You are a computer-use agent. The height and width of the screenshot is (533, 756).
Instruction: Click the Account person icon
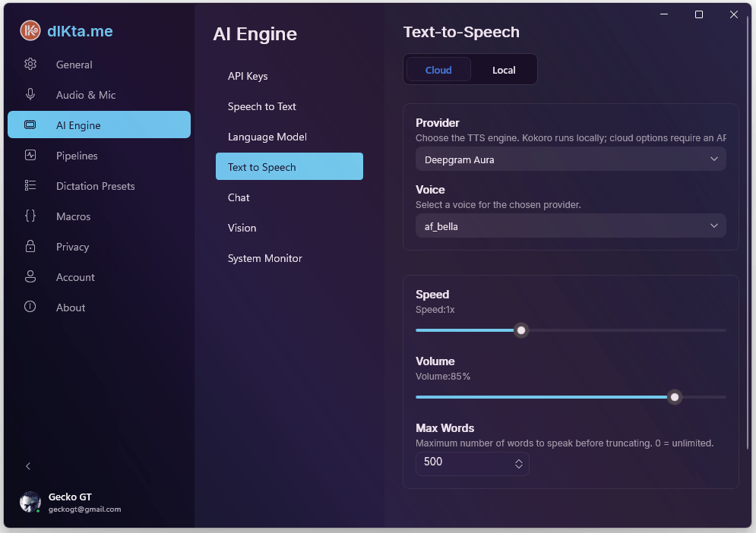point(30,276)
